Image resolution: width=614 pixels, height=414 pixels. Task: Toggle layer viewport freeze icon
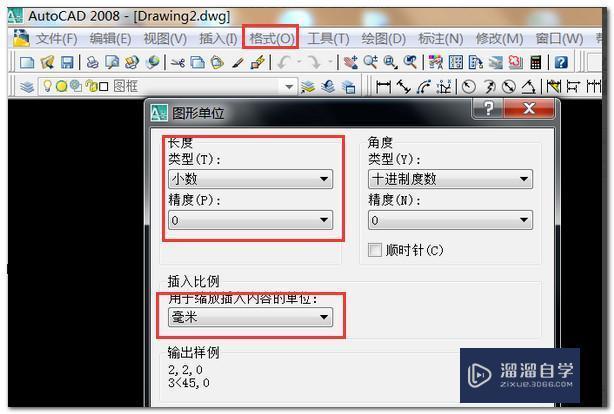(x=76, y=86)
